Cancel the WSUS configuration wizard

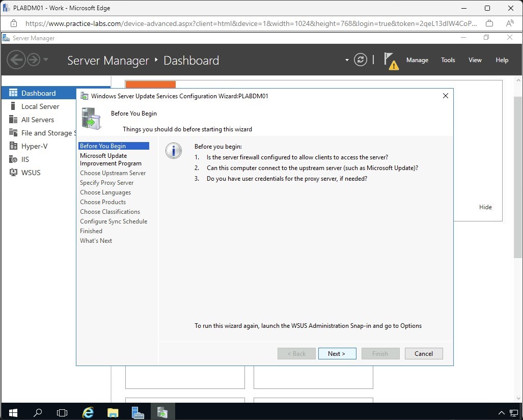pos(423,354)
